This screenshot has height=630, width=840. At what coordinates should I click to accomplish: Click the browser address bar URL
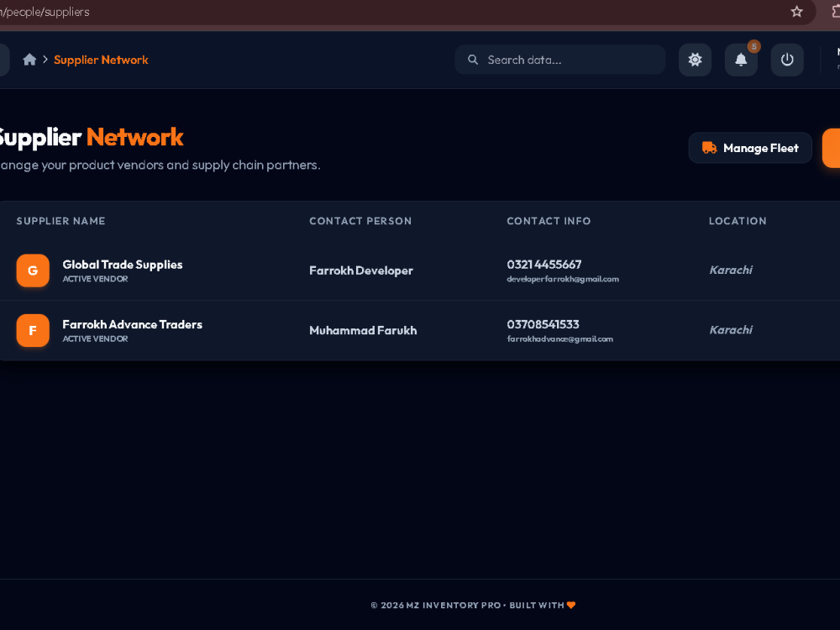45,12
